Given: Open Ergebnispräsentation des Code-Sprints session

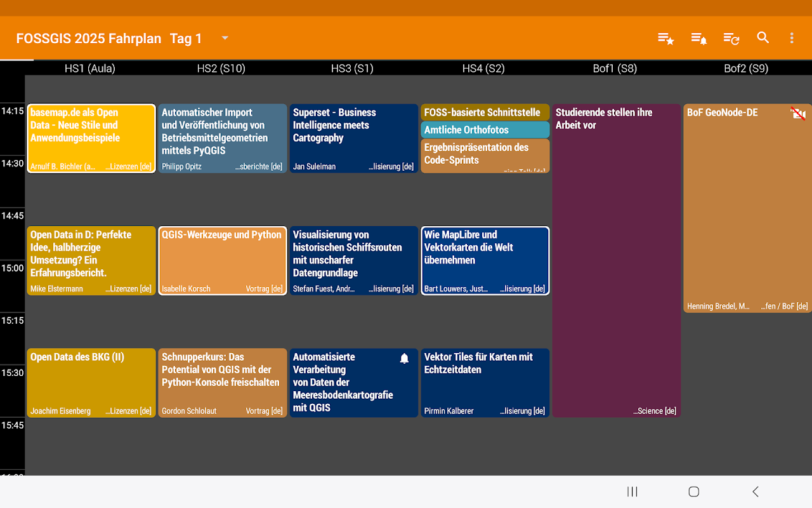Looking at the screenshot, I should coord(485,156).
